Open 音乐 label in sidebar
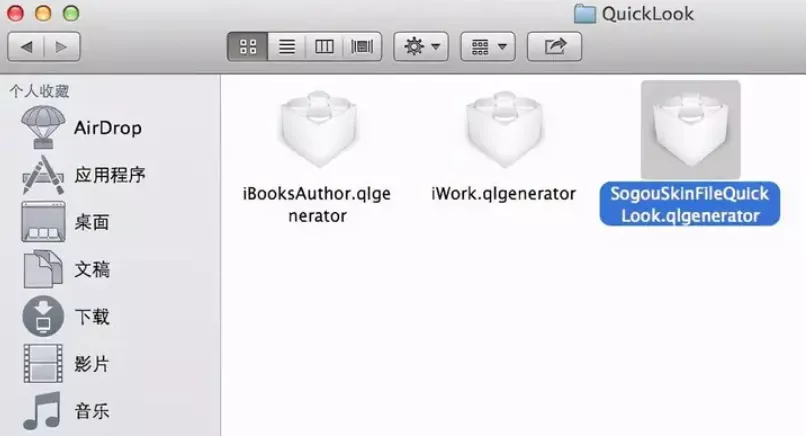The height and width of the screenshot is (436, 808). (x=92, y=411)
